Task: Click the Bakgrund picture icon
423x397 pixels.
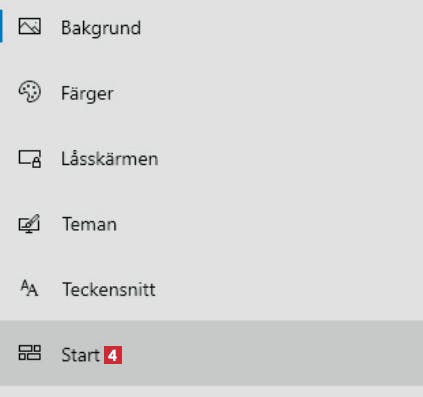Action: coord(29,26)
